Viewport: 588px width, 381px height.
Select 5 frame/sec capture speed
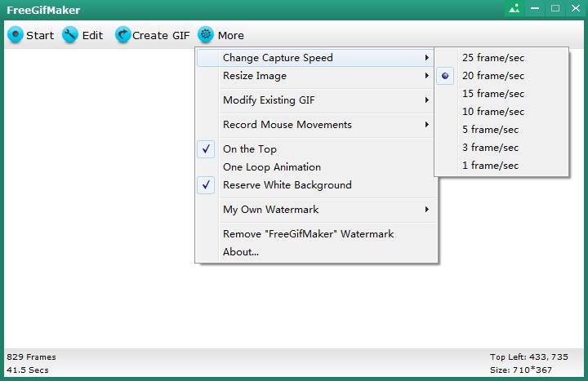(501, 130)
